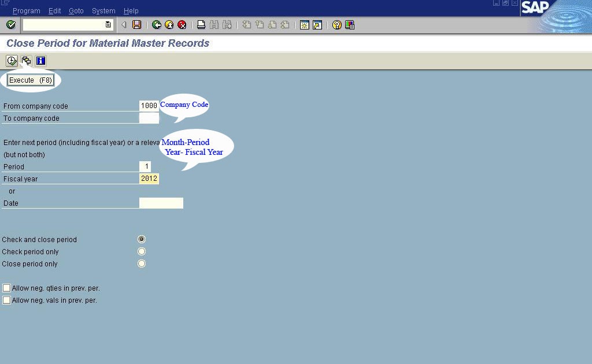Create a new session with toolbar icon

point(304,25)
